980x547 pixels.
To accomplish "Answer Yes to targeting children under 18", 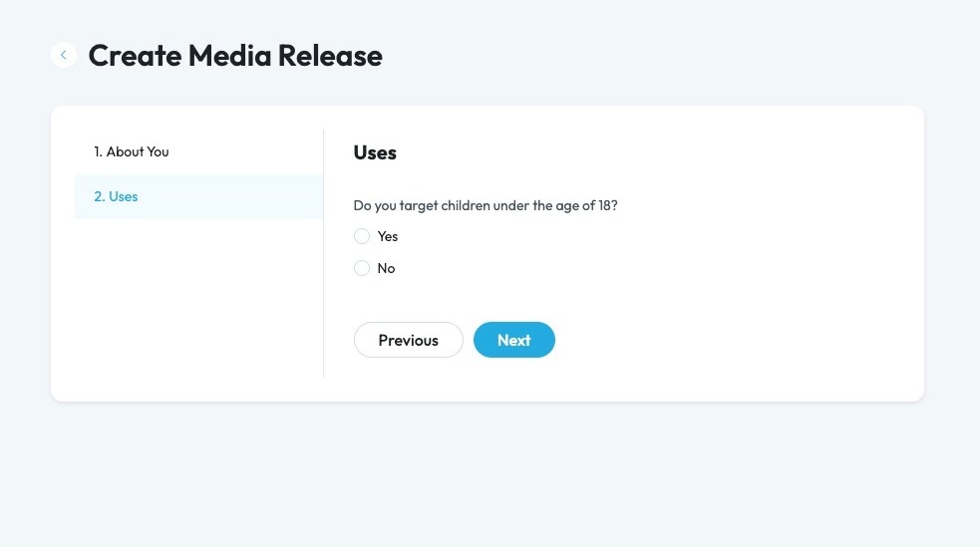I will (x=362, y=236).
